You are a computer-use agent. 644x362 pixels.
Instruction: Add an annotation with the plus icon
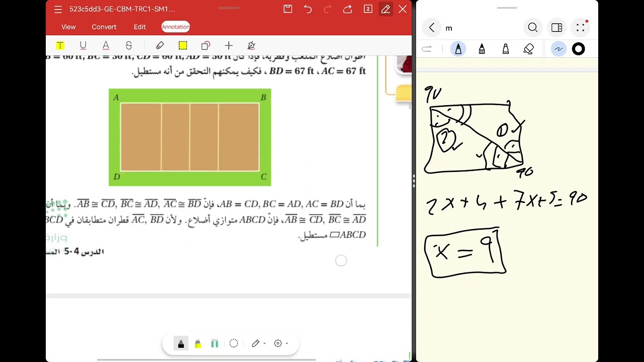coord(228,46)
